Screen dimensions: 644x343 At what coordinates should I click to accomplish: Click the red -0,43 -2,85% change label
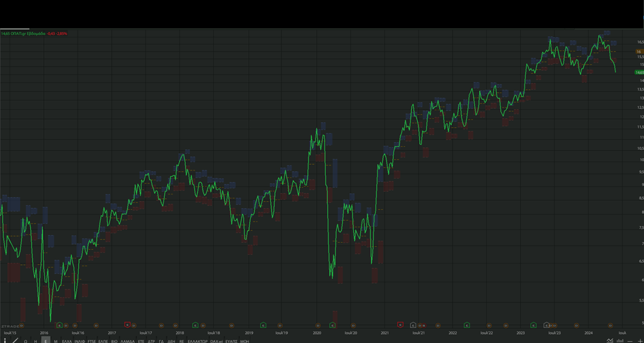coord(57,34)
